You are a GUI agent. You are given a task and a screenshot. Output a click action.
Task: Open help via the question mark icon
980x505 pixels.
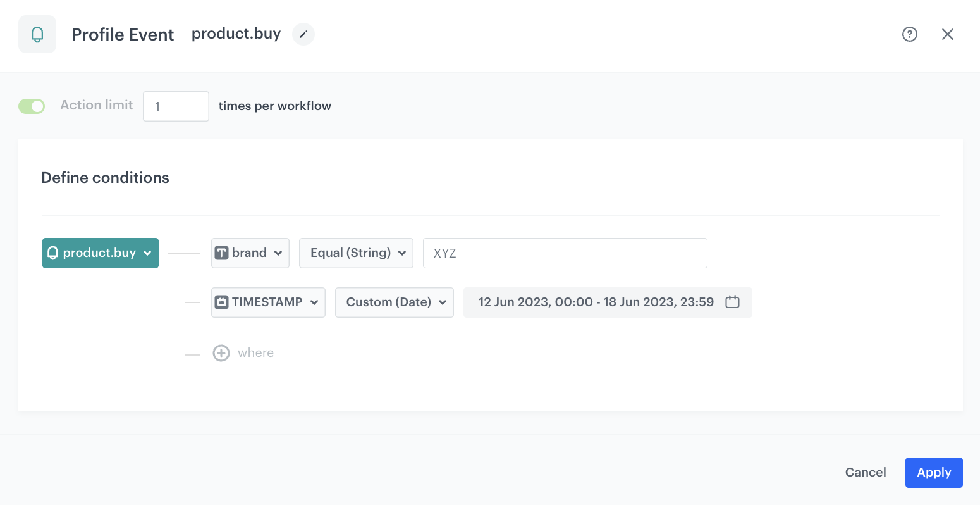[x=909, y=34]
